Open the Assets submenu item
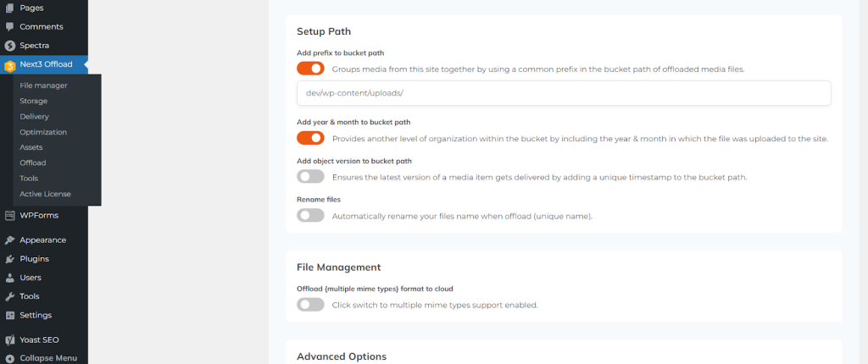The image size is (868, 364). pyautogui.click(x=31, y=147)
